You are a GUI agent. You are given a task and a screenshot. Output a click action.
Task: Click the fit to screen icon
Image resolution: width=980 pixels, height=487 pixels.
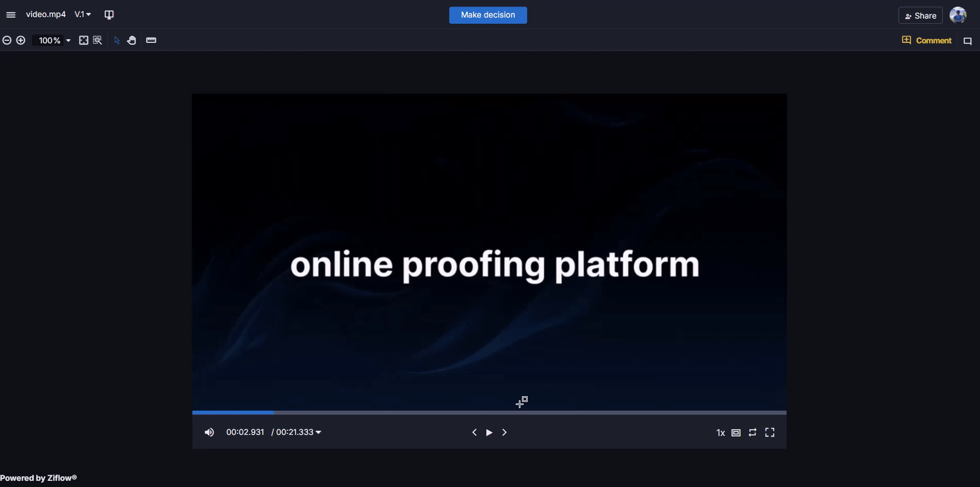pyautogui.click(x=84, y=40)
